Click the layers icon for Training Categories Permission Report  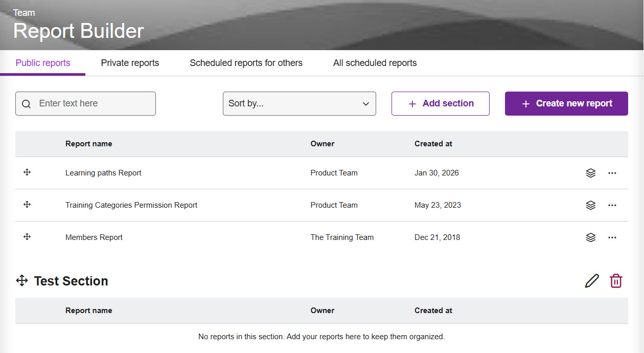pos(590,205)
